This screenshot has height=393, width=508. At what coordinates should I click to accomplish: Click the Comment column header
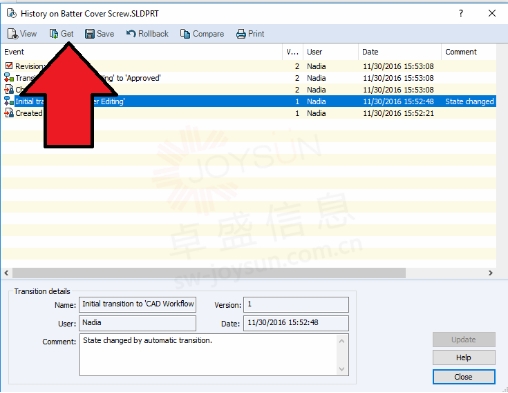pos(469,52)
